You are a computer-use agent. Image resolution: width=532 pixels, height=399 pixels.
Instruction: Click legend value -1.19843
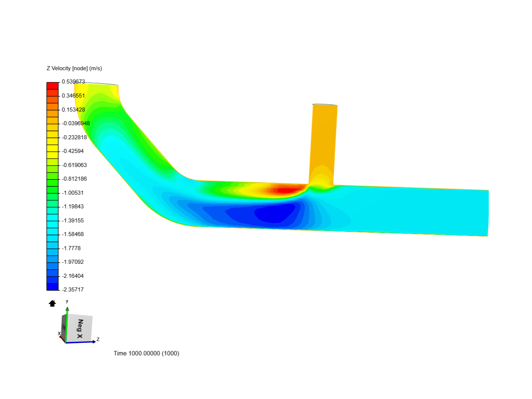pos(73,207)
